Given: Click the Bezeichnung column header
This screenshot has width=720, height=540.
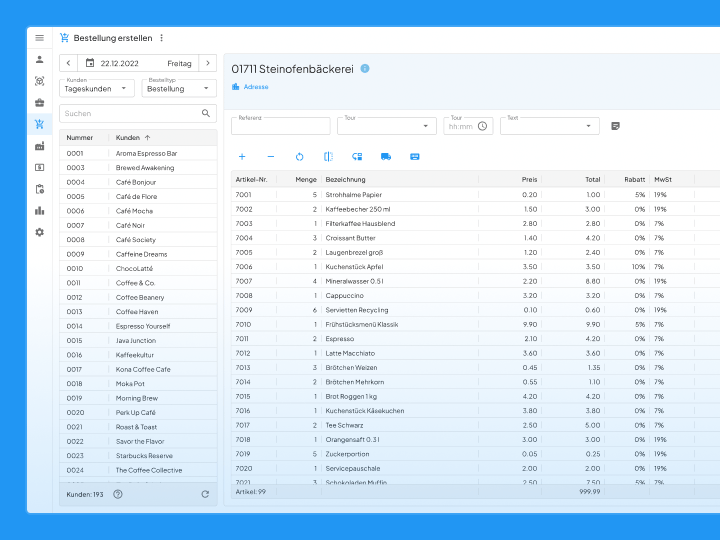Looking at the screenshot, I should pos(345,180).
